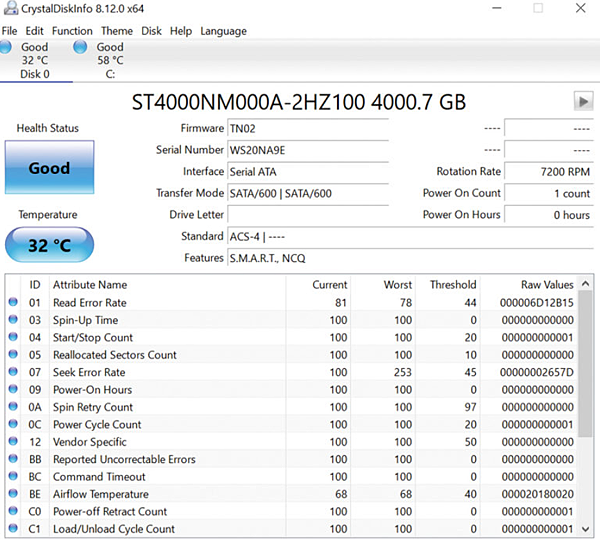Screen dimensions: 600x542
Task: Click the status dot for Power-On Hours row
Action: [13, 389]
